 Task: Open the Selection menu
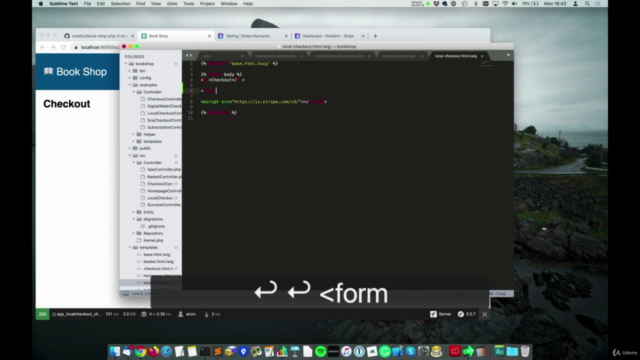click(x=120, y=4)
